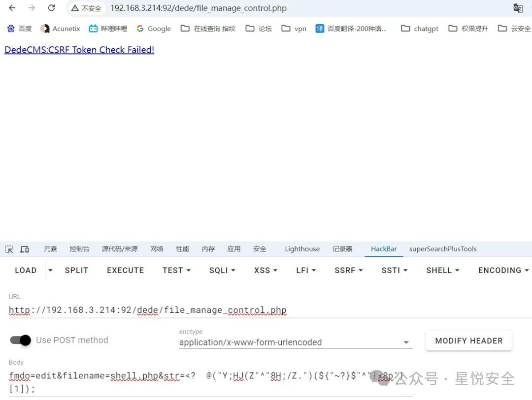This screenshot has height=400, width=532.
Task: Switch to the 网络 DevTools tab
Action: click(x=157, y=249)
